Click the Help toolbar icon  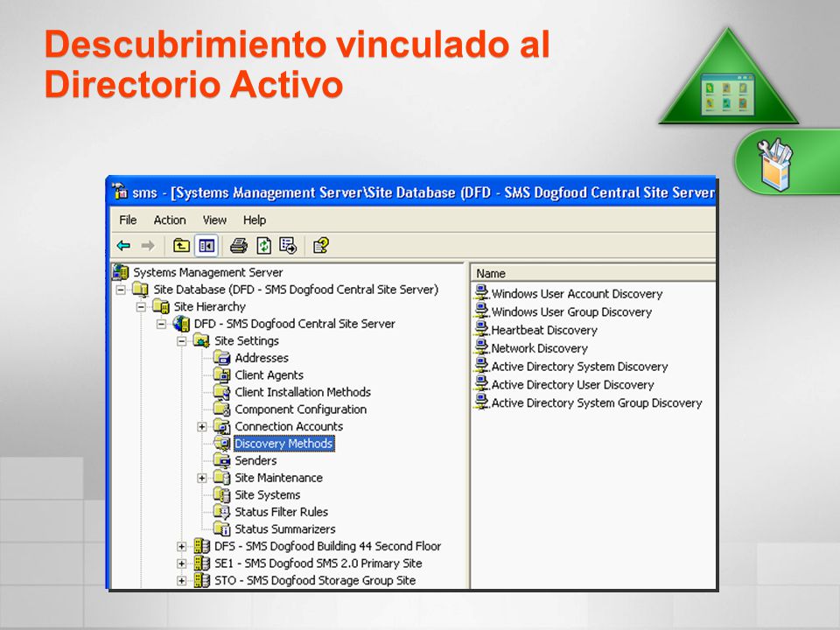[321, 246]
